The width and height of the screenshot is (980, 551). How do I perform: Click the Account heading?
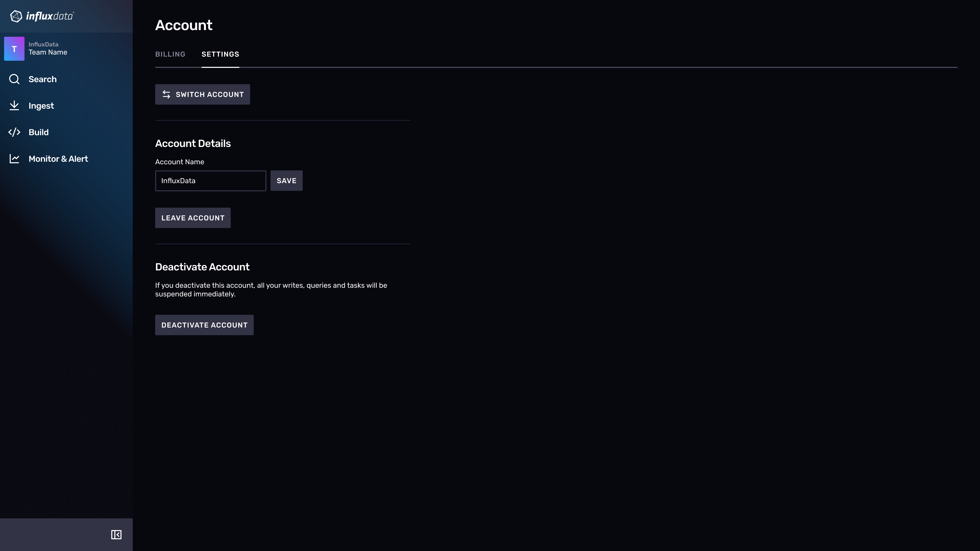(x=184, y=25)
